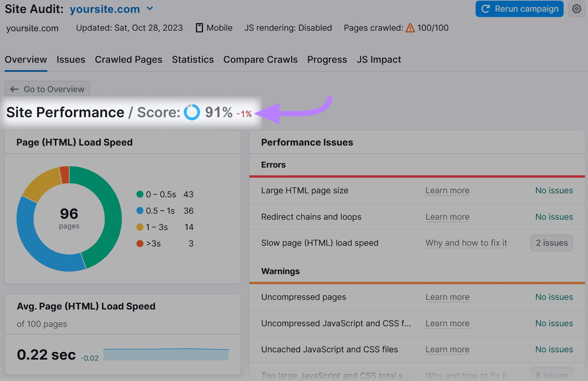Open Learn more for Redirect chains and loops
588x381 pixels.
click(x=447, y=217)
